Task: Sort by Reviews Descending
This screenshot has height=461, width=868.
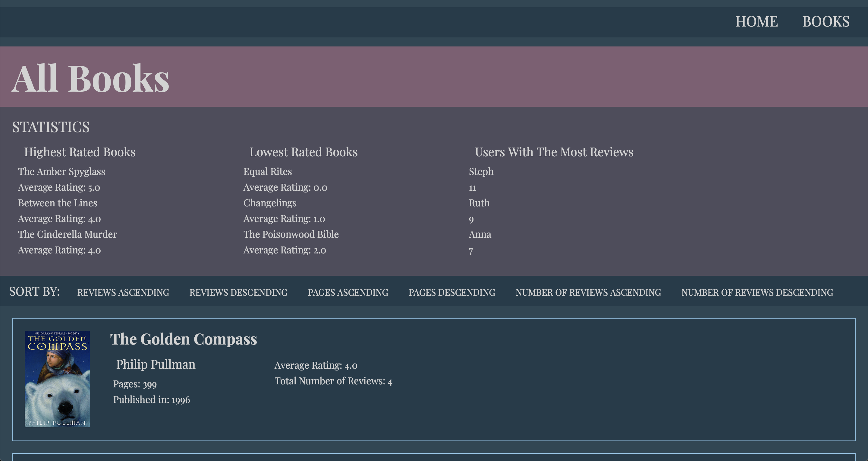Action: 238,292
